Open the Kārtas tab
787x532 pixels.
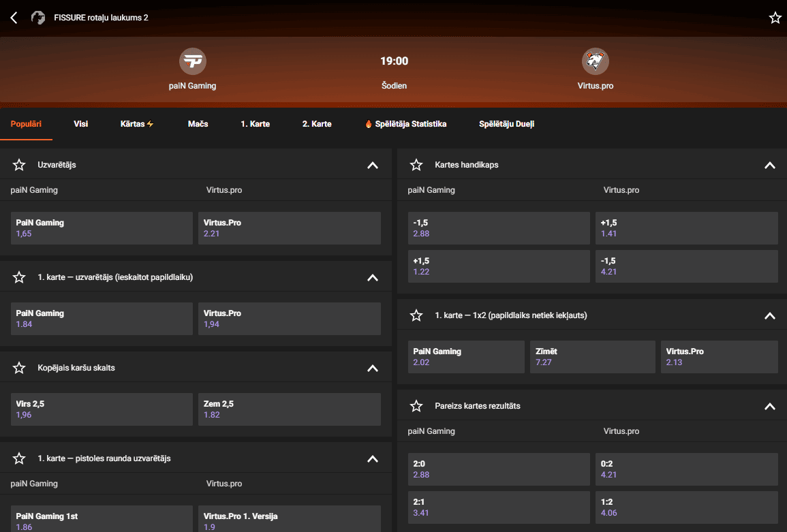137,124
